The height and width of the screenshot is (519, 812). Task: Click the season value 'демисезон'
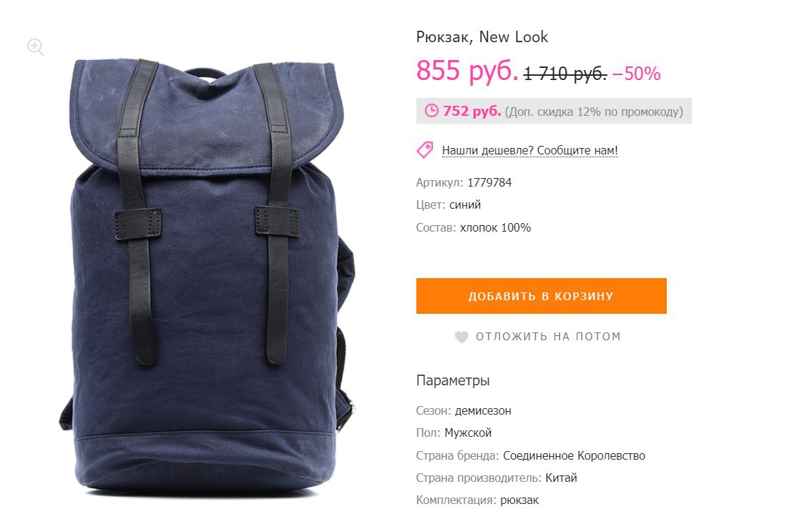pyautogui.click(x=483, y=411)
